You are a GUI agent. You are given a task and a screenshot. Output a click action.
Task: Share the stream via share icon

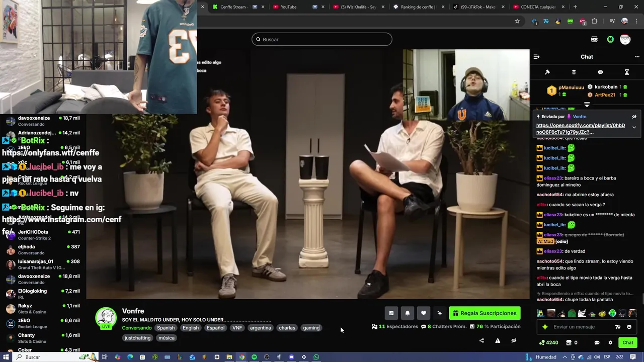point(481,340)
